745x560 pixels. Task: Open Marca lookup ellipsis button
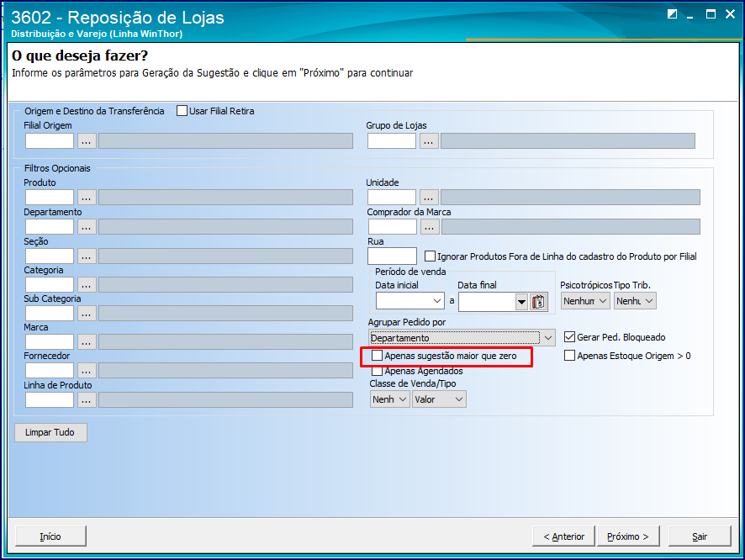coord(87,341)
